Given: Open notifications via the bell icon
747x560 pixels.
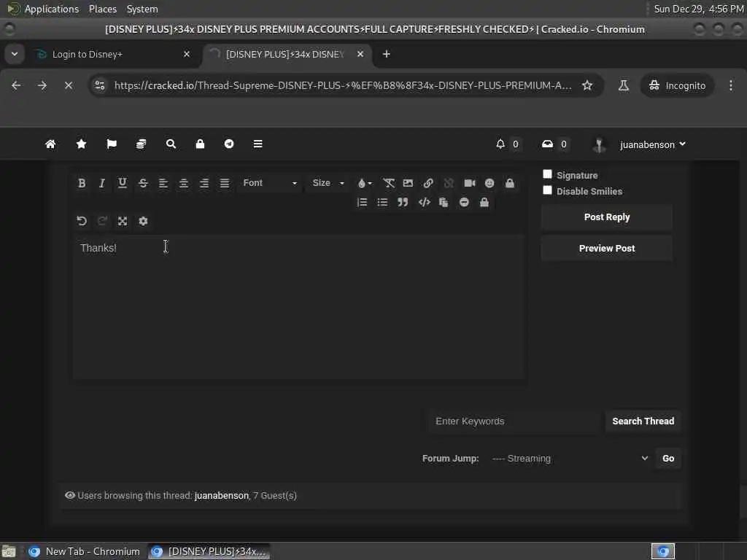Looking at the screenshot, I should 500,144.
